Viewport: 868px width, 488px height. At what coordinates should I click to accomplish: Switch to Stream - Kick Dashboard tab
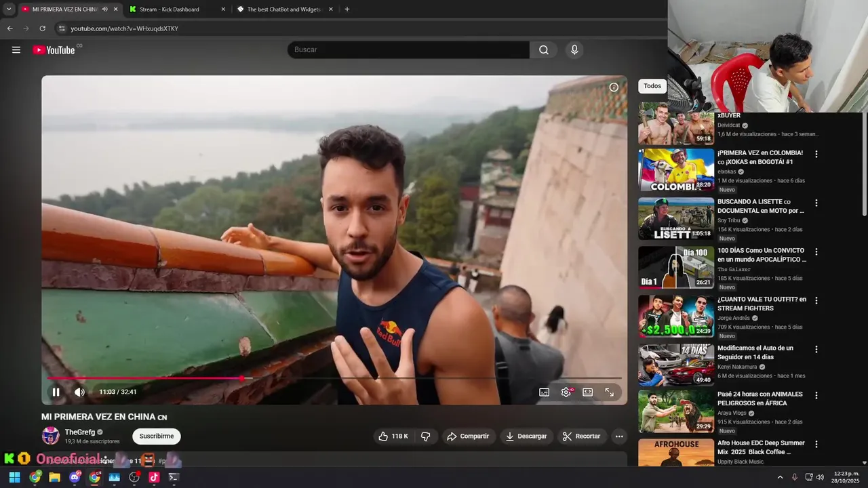pos(170,9)
